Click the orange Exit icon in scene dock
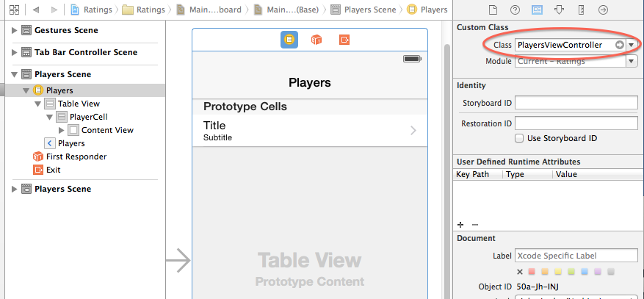Viewport: 644px width, 299px height. [344, 40]
